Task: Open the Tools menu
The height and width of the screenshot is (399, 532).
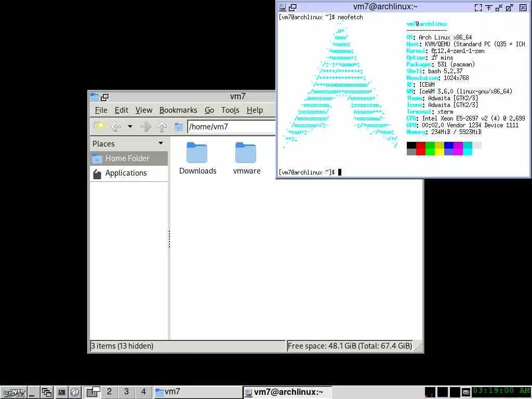Action: (x=230, y=110)
